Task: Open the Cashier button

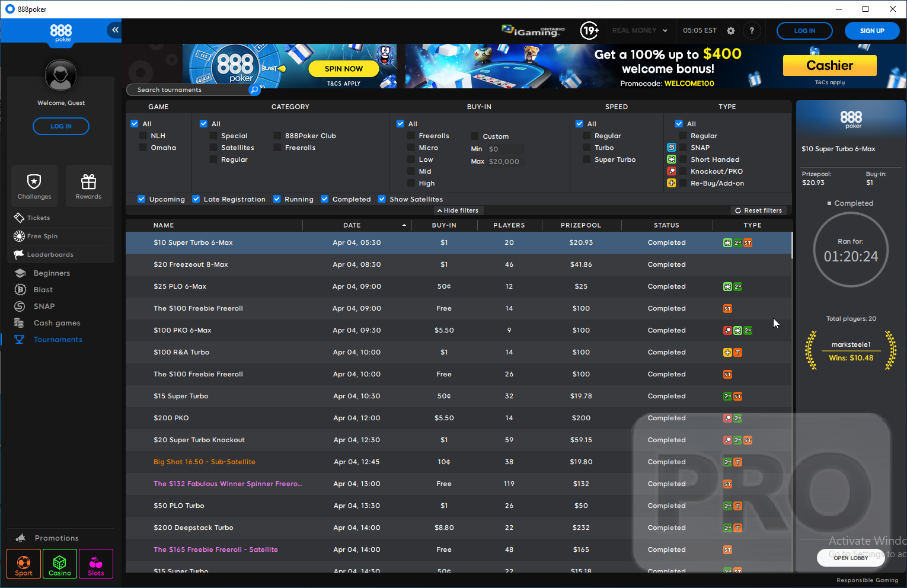Action: click(x=830, y=65)
